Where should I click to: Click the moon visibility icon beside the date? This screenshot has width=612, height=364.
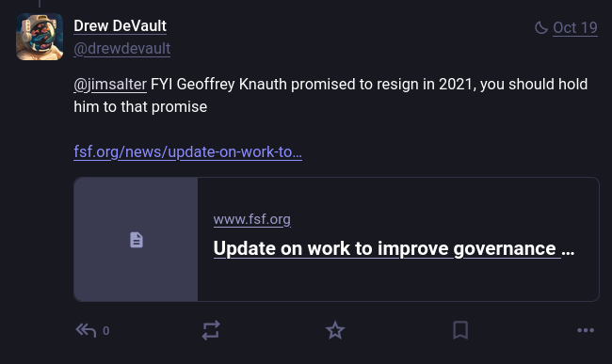(541, 27)
